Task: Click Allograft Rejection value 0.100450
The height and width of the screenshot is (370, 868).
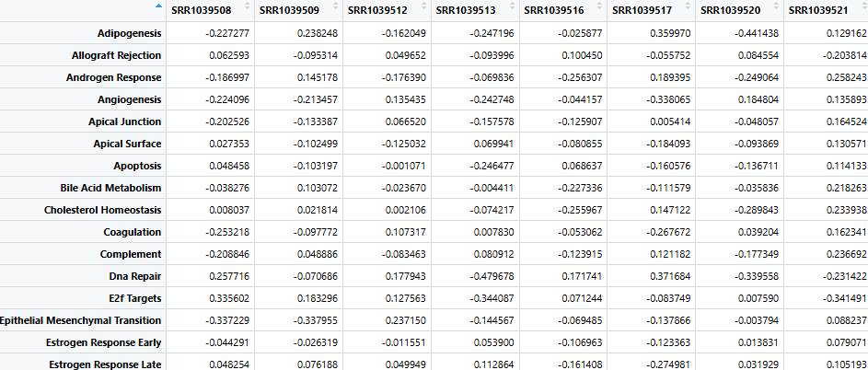Action: click(583, 55)
